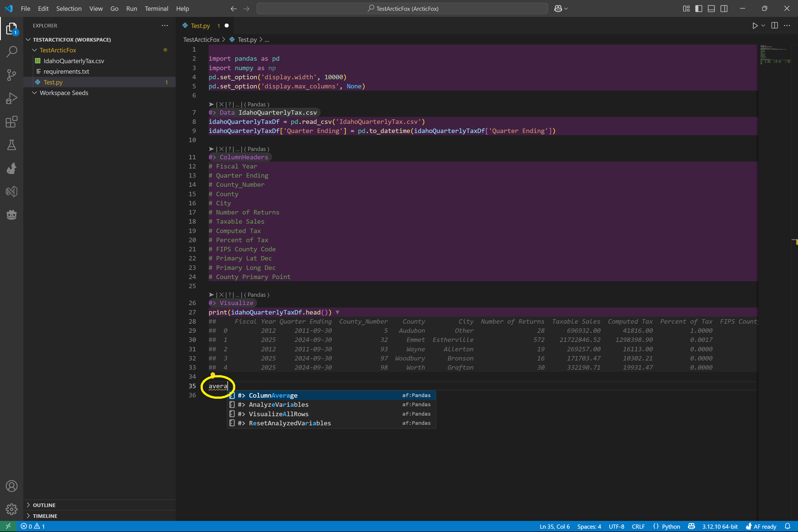Screen dimensions: 798x532
Task: Open the Search view in activity bar
Action: pos(12,52)
